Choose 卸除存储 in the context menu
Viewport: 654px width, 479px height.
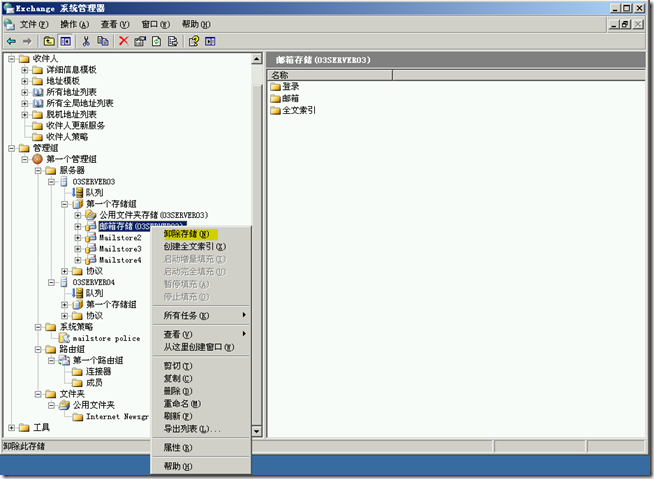tap(201, 234)
